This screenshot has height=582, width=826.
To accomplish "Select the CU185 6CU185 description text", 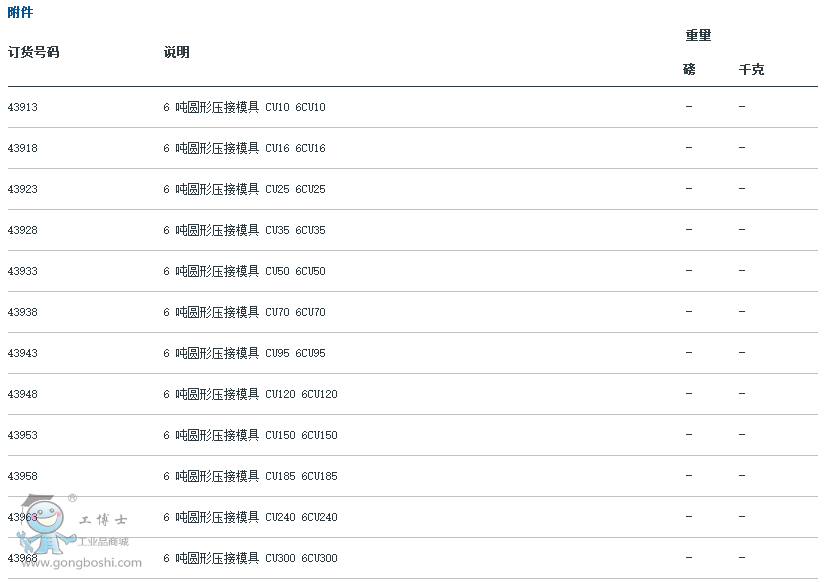I will [250, 476].
